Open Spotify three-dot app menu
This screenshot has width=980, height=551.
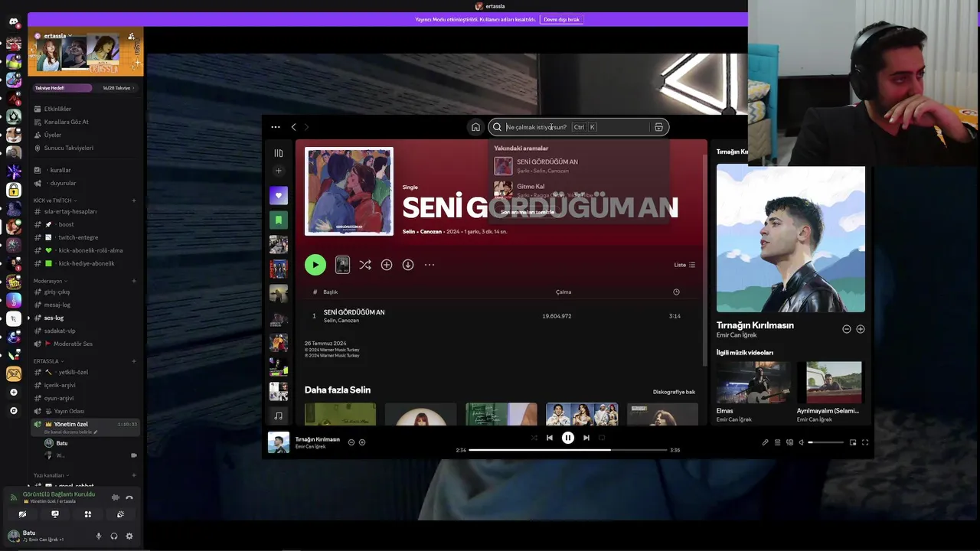[x=276, y=127]
